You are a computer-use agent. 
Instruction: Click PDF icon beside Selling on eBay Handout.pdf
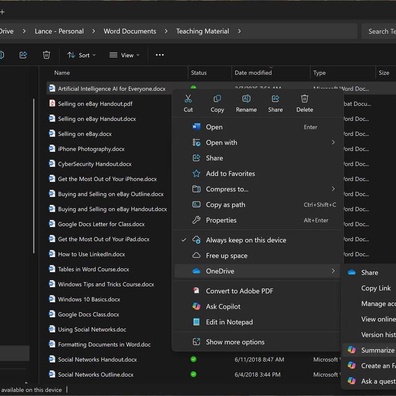pos(52,103)
